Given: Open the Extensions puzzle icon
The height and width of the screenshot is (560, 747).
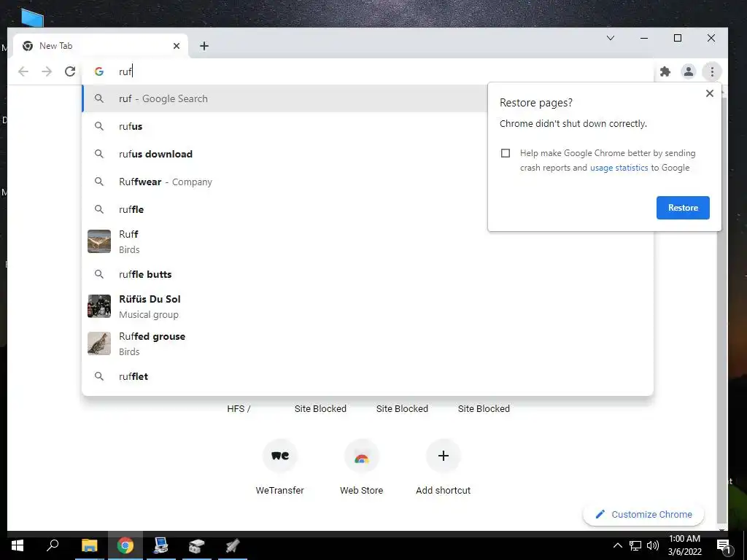Looking at the screenshot, I should click(665, 71).
